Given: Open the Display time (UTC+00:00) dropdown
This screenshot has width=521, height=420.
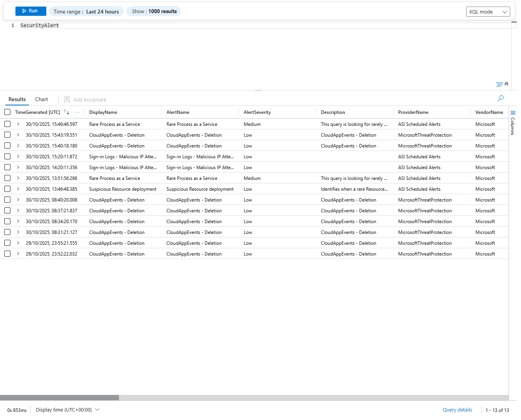Looking at the screenshot, I should pyautogui.click(x=66, y=410).
